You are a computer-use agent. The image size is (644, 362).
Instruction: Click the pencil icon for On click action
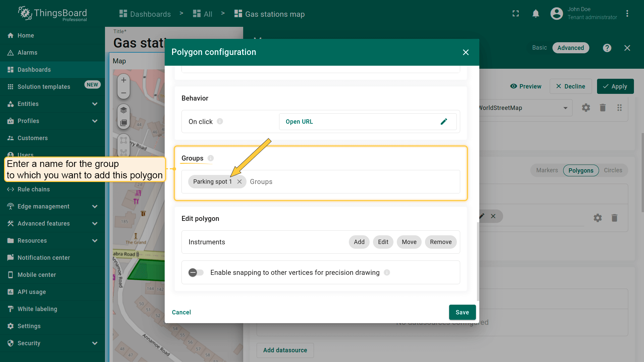coord(444,122)
